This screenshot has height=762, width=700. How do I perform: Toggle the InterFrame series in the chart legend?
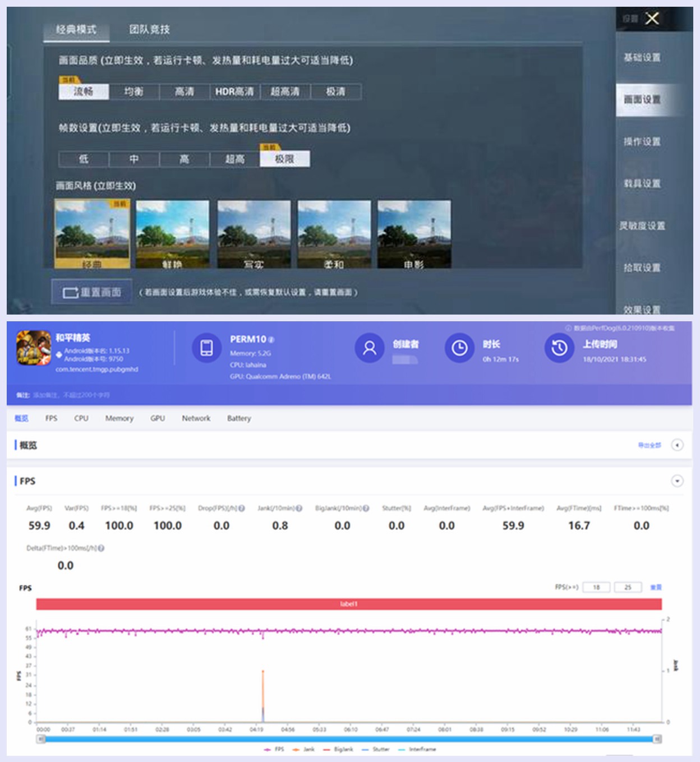417,749
